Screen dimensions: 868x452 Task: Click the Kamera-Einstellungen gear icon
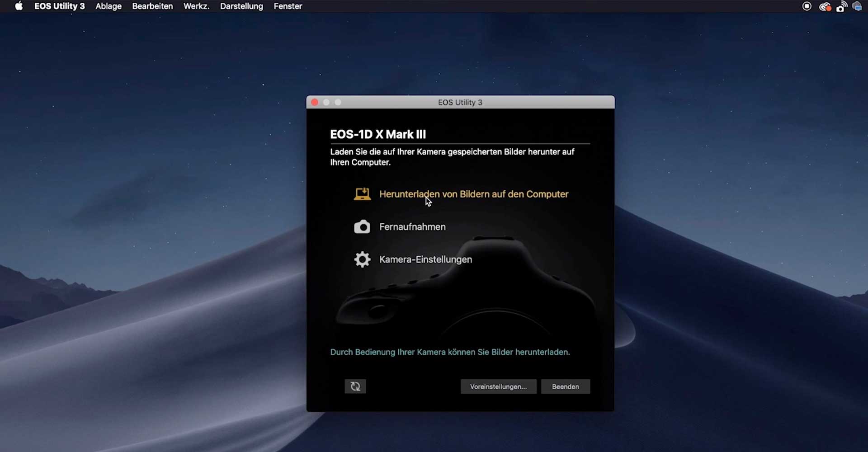(362, 259)
